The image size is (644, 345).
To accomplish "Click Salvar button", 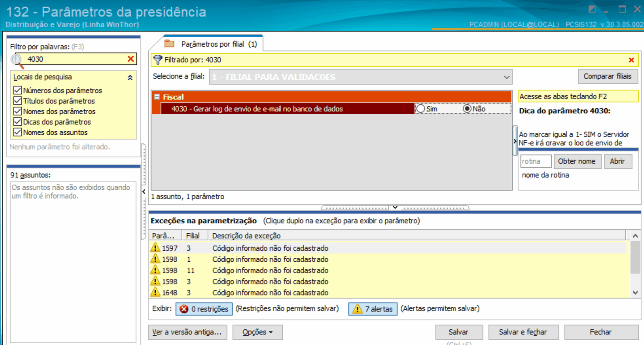I will (x=459, y=332).
